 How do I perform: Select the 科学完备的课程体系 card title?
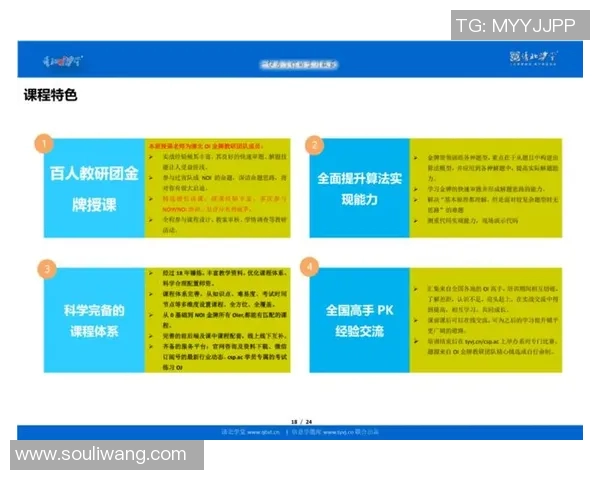94,321
